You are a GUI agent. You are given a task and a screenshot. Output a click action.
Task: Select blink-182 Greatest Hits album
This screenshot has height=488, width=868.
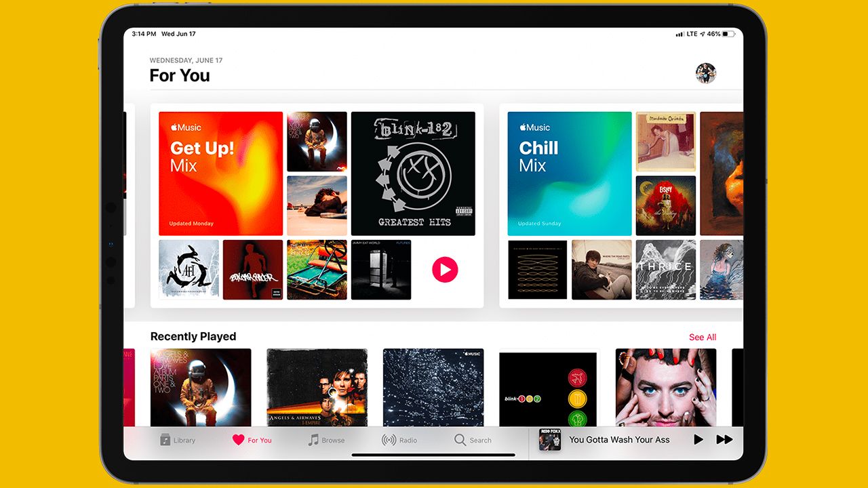414,174
